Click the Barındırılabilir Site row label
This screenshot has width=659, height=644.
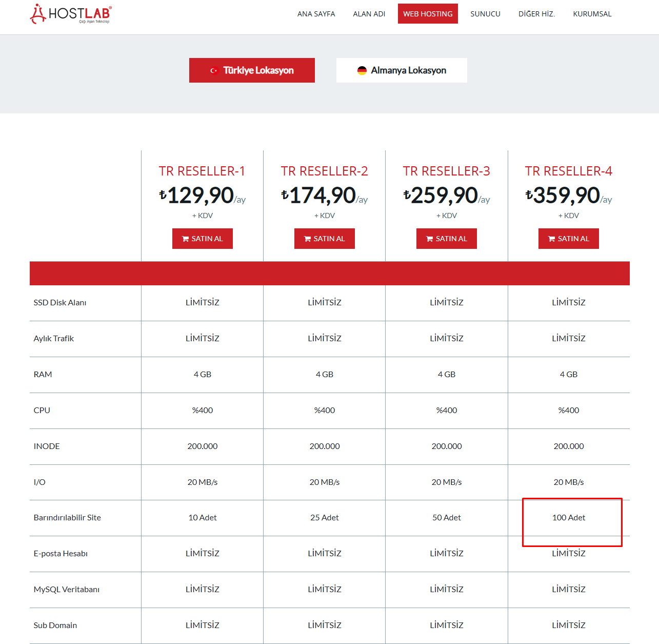[67, 518]
